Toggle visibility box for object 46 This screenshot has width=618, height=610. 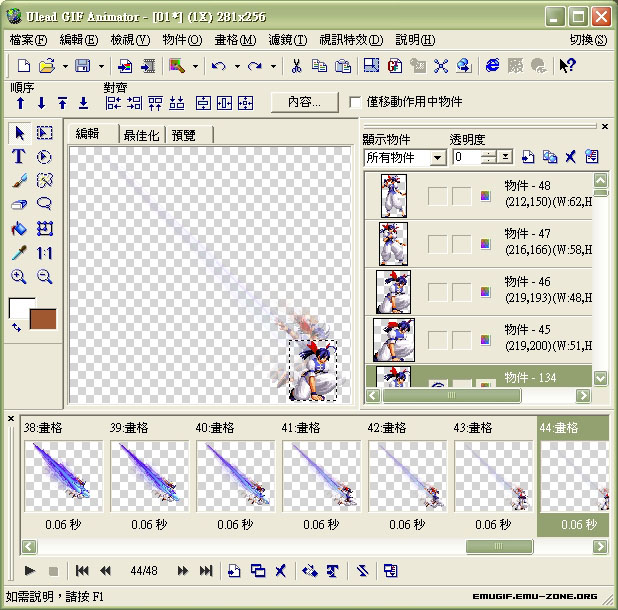(x=437, y=292)
